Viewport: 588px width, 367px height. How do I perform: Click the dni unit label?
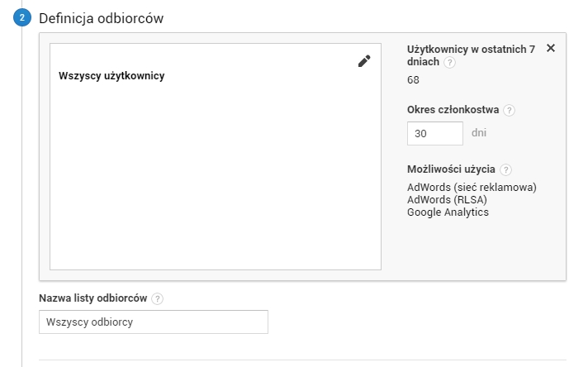(x=479, y=132)
